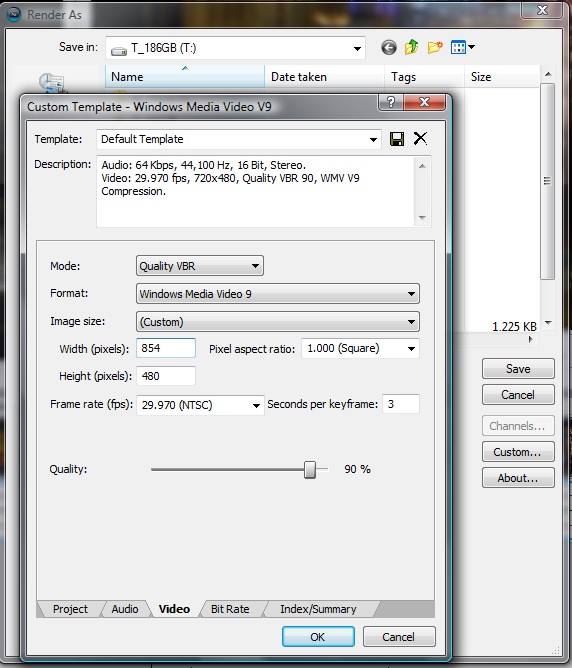Expand the Image size dropdown

(x=278, y=322)
